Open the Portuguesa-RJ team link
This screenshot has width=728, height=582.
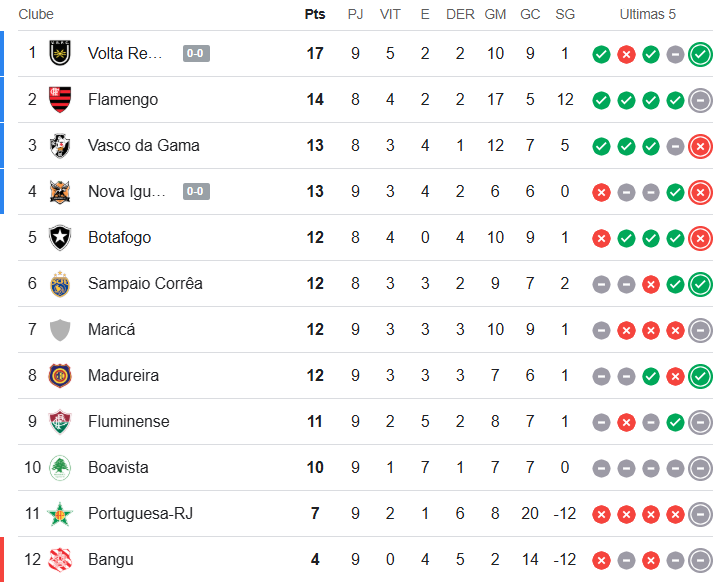point(140,513)
